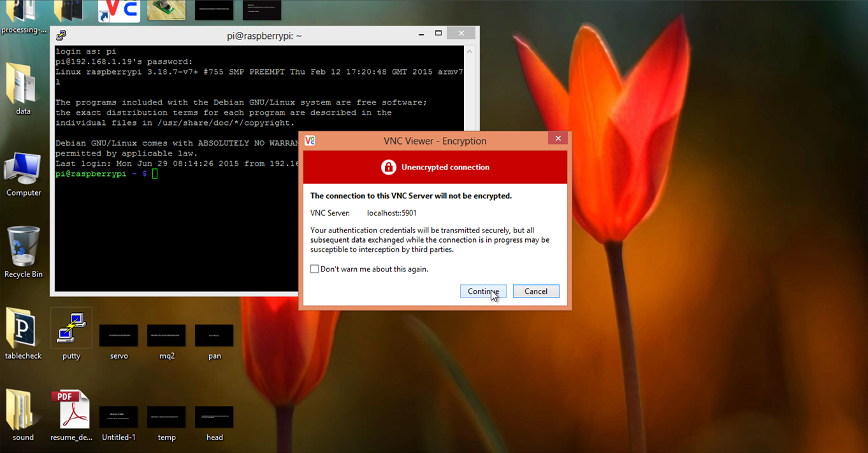
Task: Select the head file on desktop
Action: 215,424
